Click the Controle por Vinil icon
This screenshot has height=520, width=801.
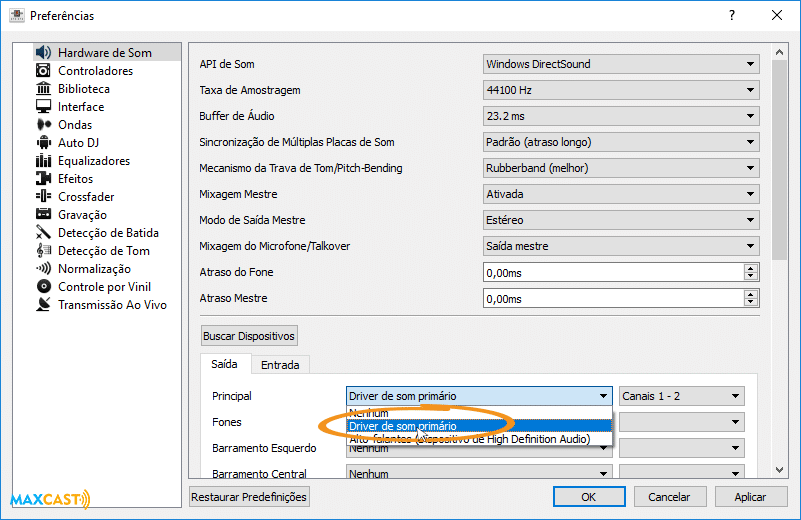pyautogui.click(x=43, y=287)
